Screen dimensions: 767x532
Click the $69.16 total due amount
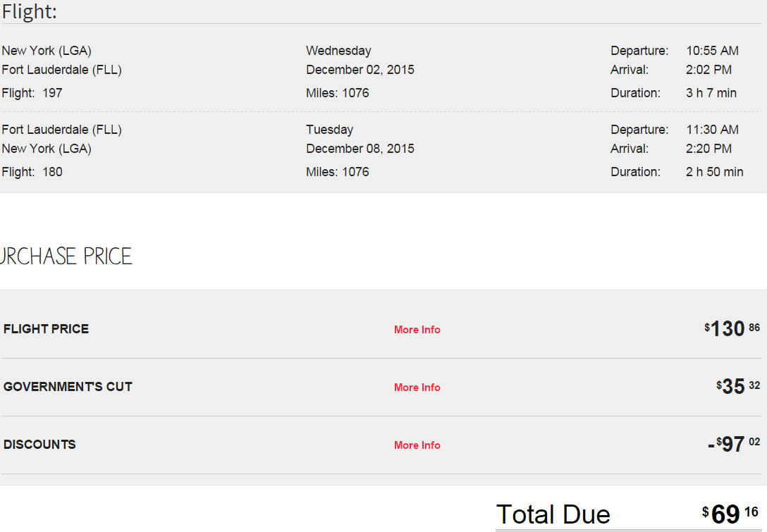pos(730,514)
